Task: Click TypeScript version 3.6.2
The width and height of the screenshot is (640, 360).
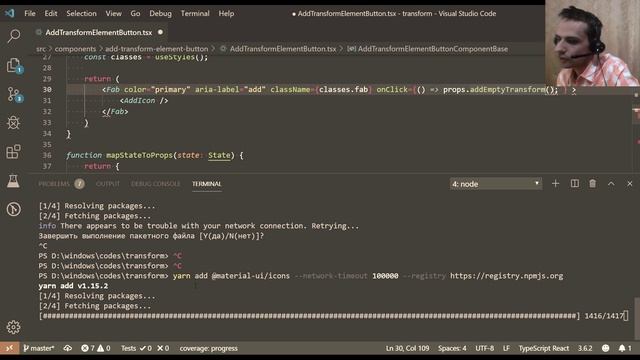Action: (x=585, y=348)
